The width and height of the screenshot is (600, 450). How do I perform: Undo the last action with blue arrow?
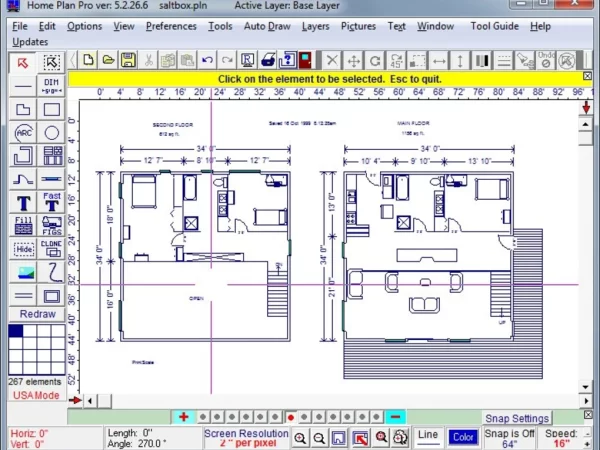(x=207, y=60)
